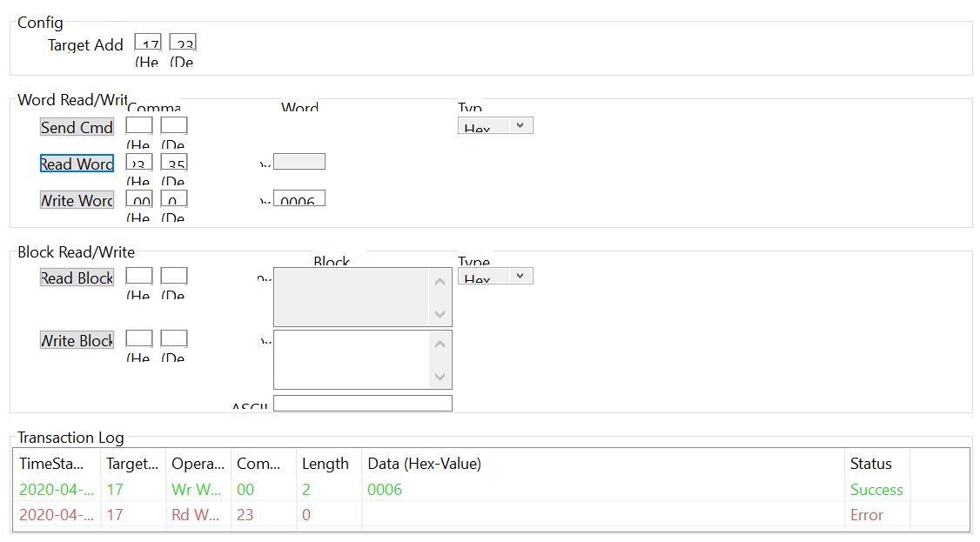Click the Write Word value field showing 0006
The width and height of the screenshot is (980, 542).
click(x=299, y=198)
